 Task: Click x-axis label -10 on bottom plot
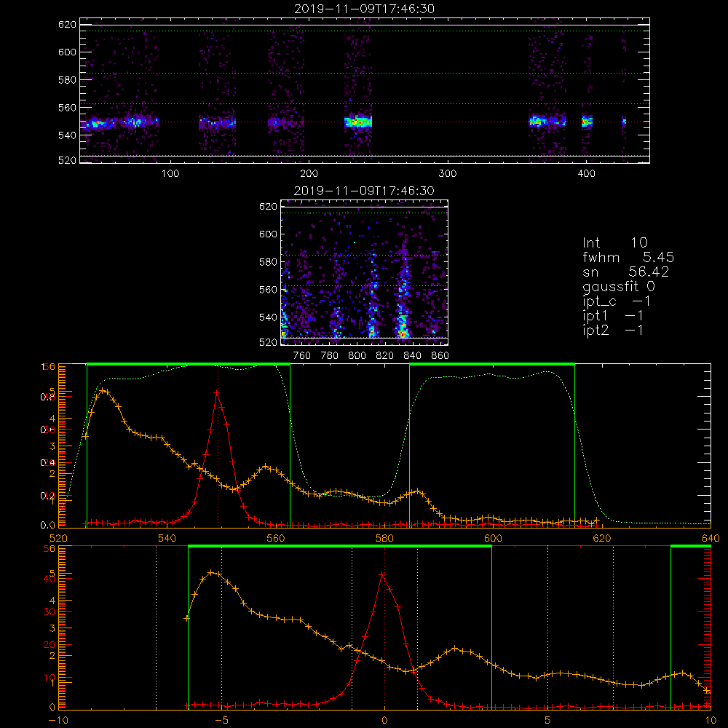58,721
